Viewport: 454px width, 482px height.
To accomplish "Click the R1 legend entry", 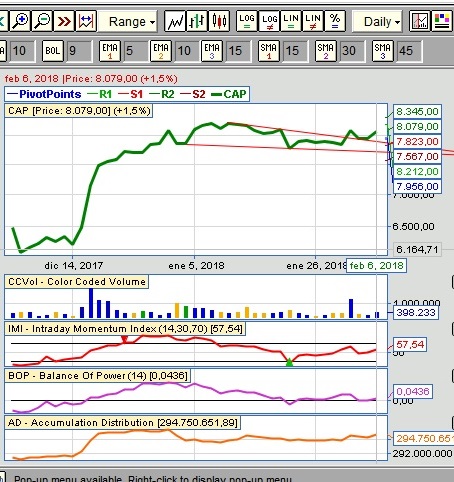I will point(100,94).
